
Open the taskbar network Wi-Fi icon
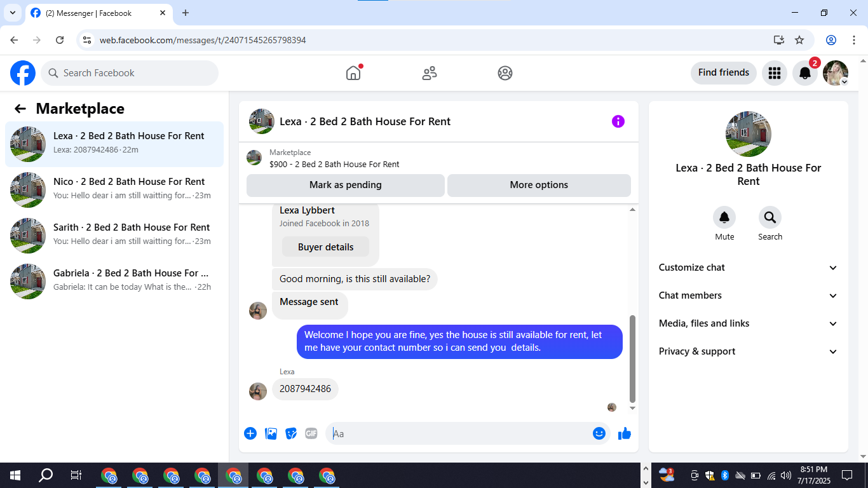pos(771,475)
